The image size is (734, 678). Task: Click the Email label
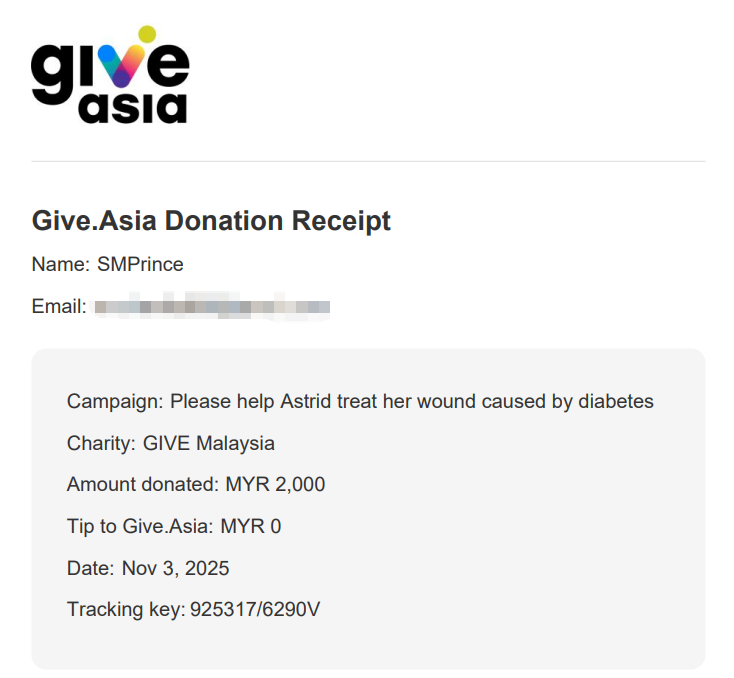point(59,307)
